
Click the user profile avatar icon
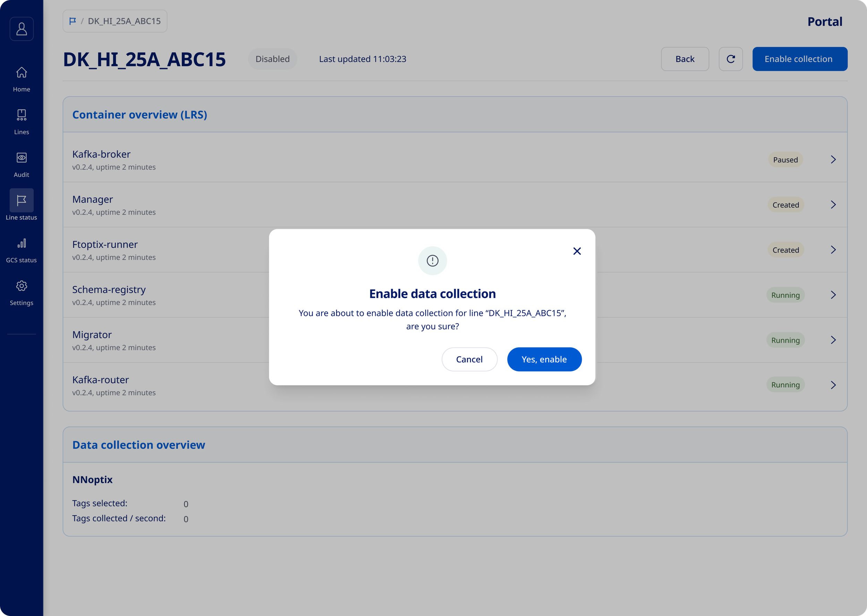coord(21,29)
